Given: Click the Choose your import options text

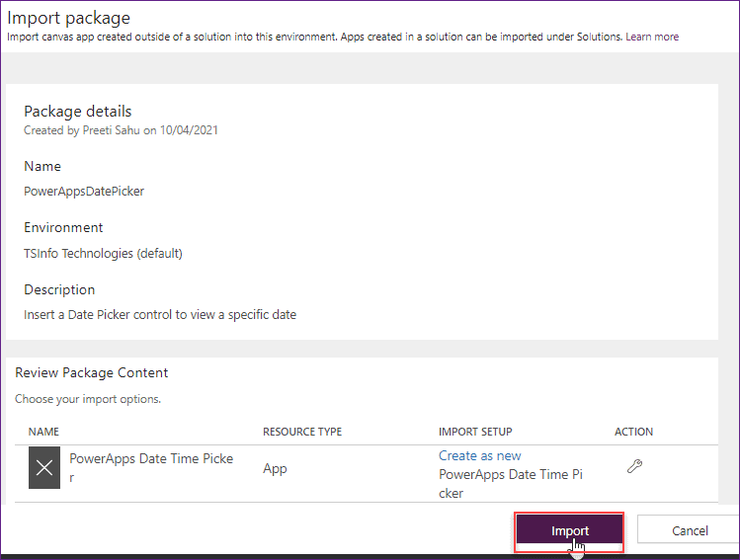Looking at the screenshot, I should pyautogui.click(x=88, y=399).
